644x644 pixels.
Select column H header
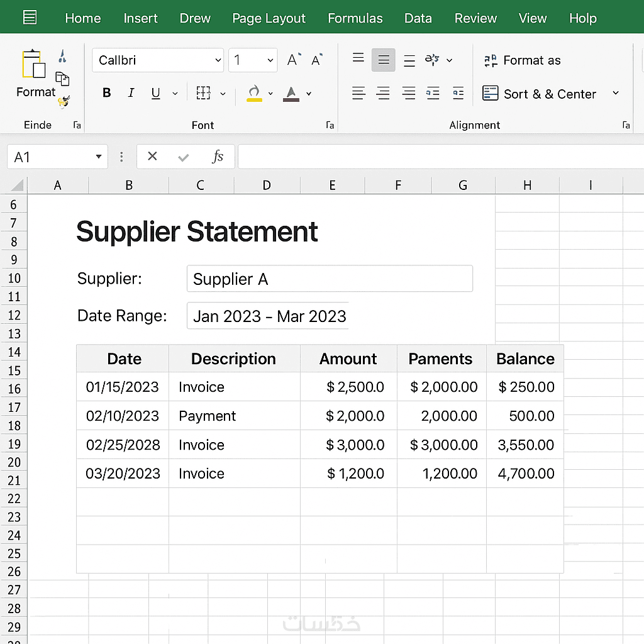pyautogui.click(x=528, y=186)
